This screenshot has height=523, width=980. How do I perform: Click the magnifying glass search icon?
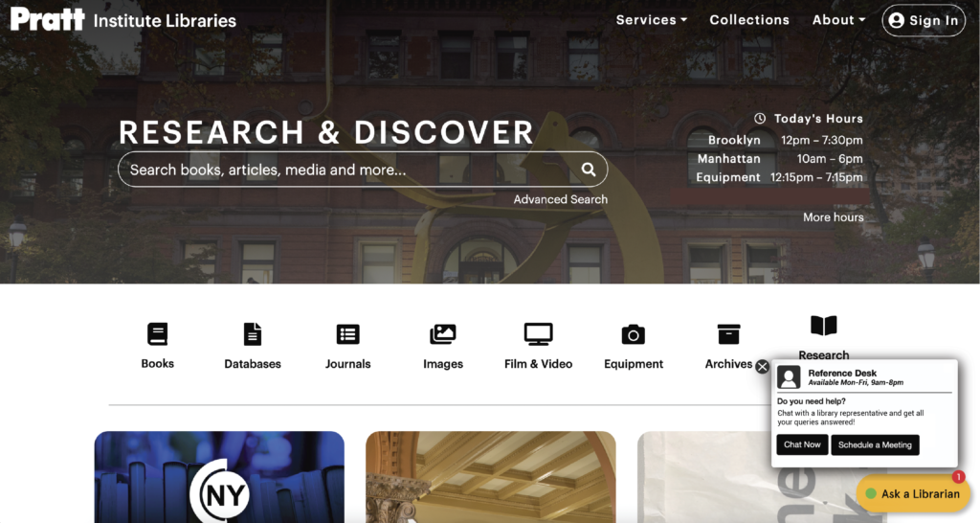[589, 170]
